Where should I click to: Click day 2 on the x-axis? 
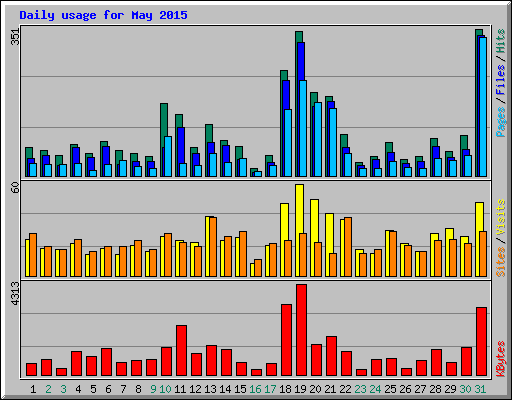(48, 389)
